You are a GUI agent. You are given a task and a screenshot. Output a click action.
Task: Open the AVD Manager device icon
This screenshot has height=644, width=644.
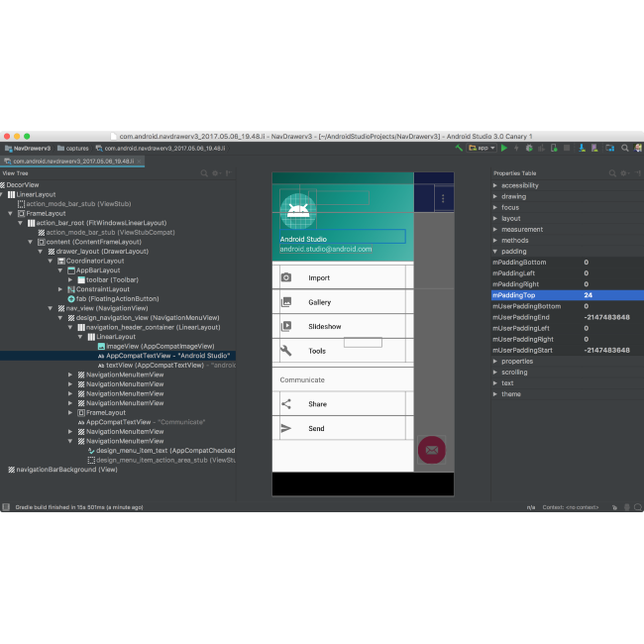[x=594, y=149]
